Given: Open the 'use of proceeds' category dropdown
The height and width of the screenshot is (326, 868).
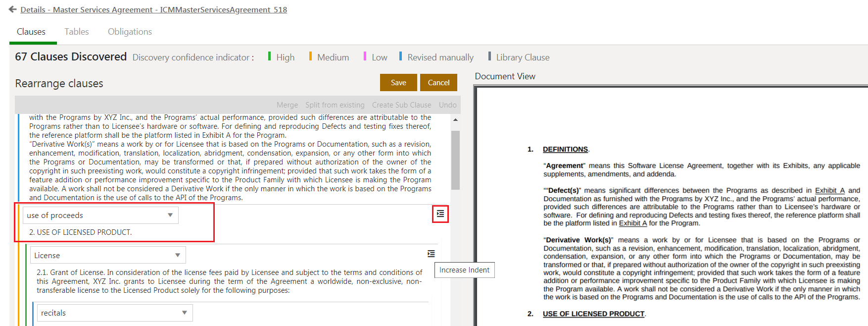Looking at the screenshot, I should pyautogui.click(x=100, y=216).
